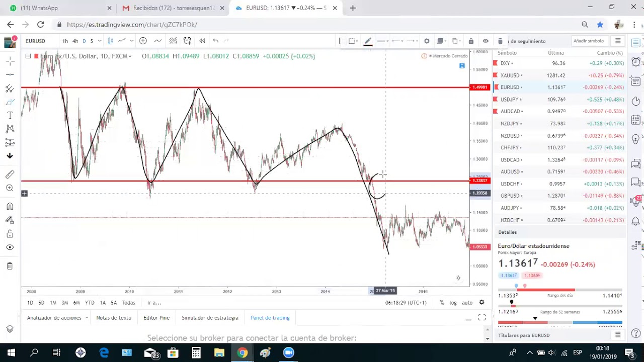Image resolution: width=644 pixels, height=362 pixels.
Task: Delete selected drawing via floating toolbar trash
Action: [x=500, y=41]
